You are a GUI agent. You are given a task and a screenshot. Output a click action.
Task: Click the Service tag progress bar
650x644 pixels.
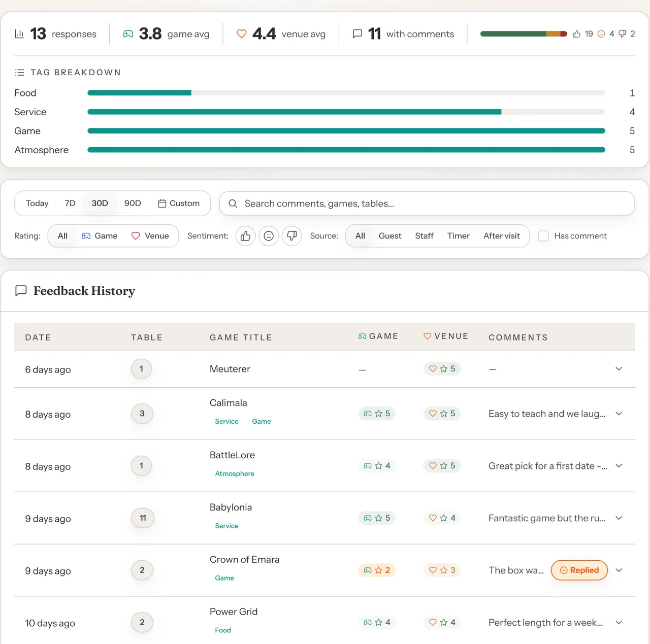pyautogui.click(x=346, y=112)
